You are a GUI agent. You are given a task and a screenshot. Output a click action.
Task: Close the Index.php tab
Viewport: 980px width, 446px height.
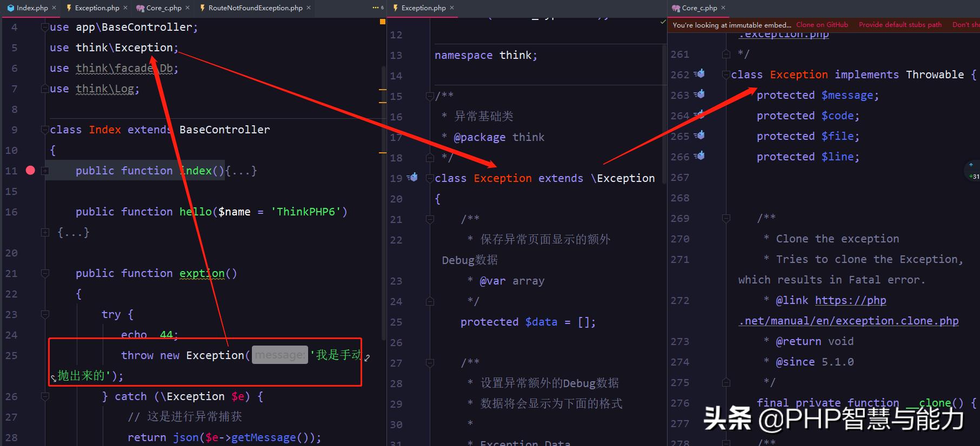coord(54,8)
